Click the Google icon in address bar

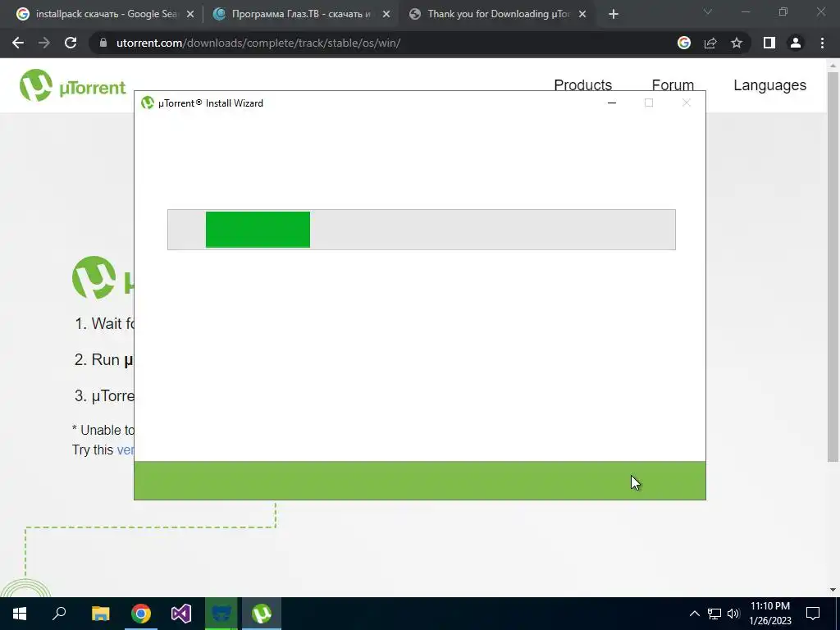[x=684, y=43]
